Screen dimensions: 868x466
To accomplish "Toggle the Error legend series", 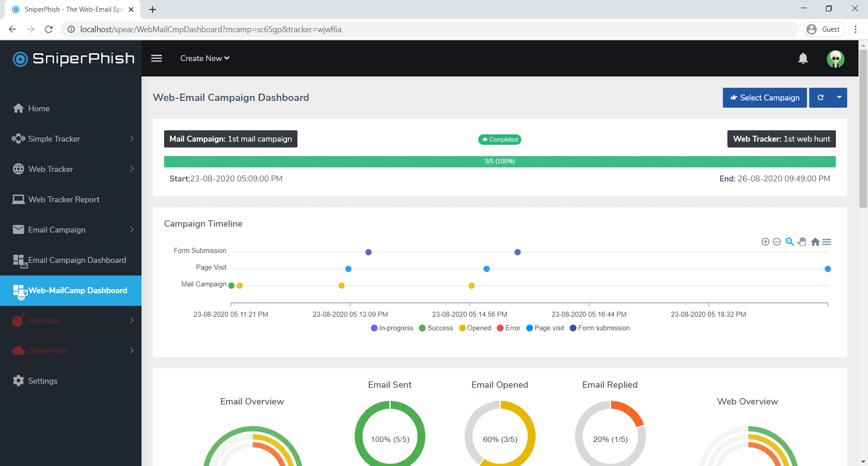I will (509, 328).
